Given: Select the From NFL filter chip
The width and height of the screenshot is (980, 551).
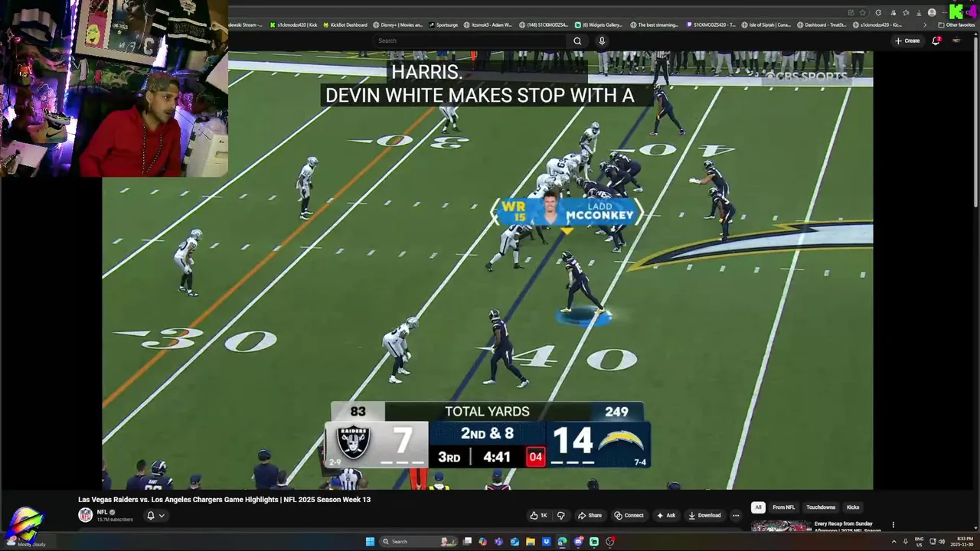Looking at the screenshot, I should pos(783,507).
